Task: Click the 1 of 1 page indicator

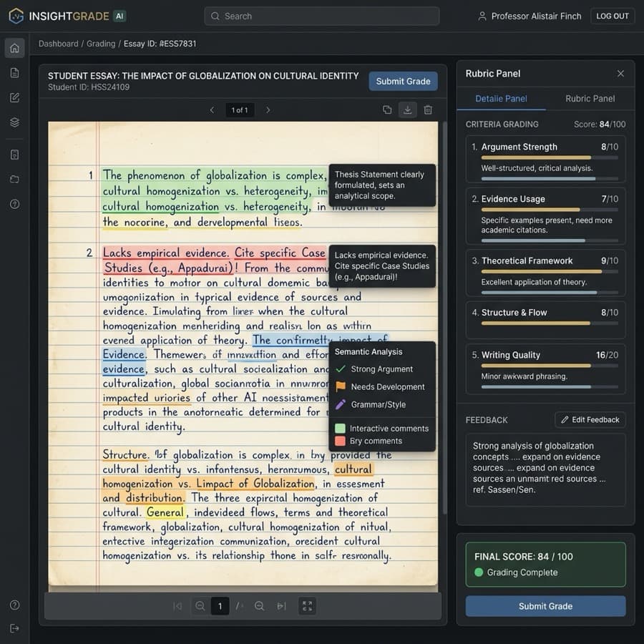Action: point(240,109)
